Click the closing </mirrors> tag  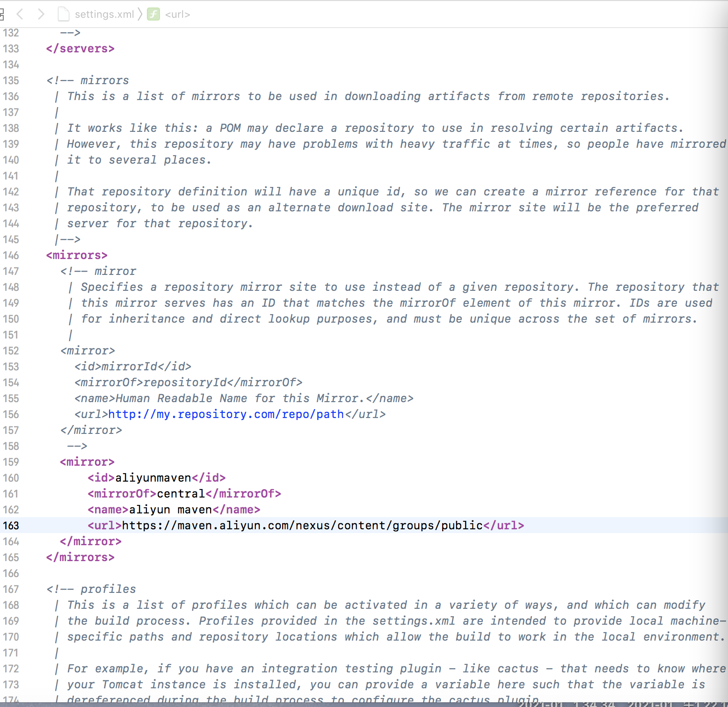click(80, 557)
